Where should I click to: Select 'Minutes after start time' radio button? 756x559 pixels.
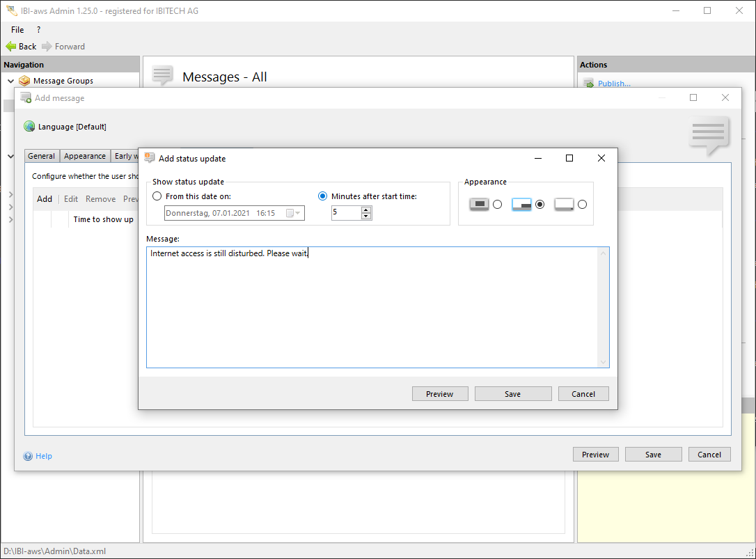click(x=323, y=196)
